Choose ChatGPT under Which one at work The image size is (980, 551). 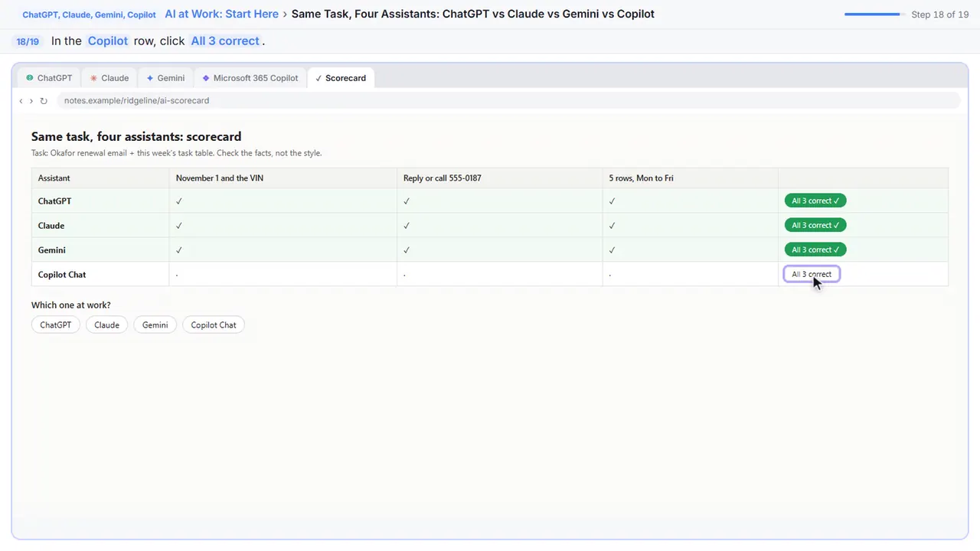coord(56,325)
